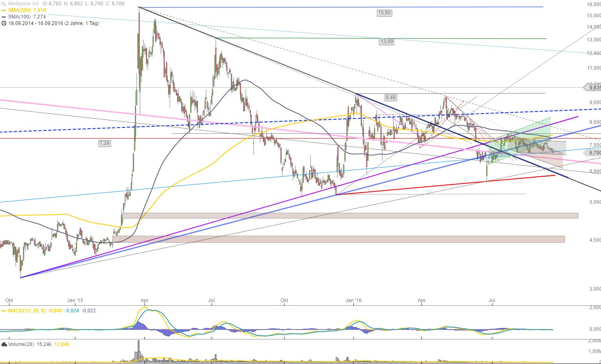Select the Apr label on the time axis

144,300
